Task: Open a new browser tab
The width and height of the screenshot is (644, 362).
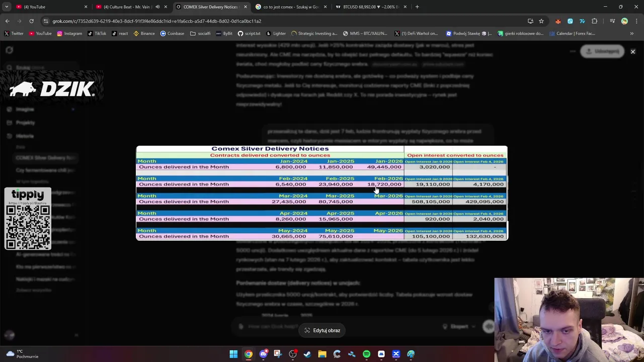Action: coord(417,7)
